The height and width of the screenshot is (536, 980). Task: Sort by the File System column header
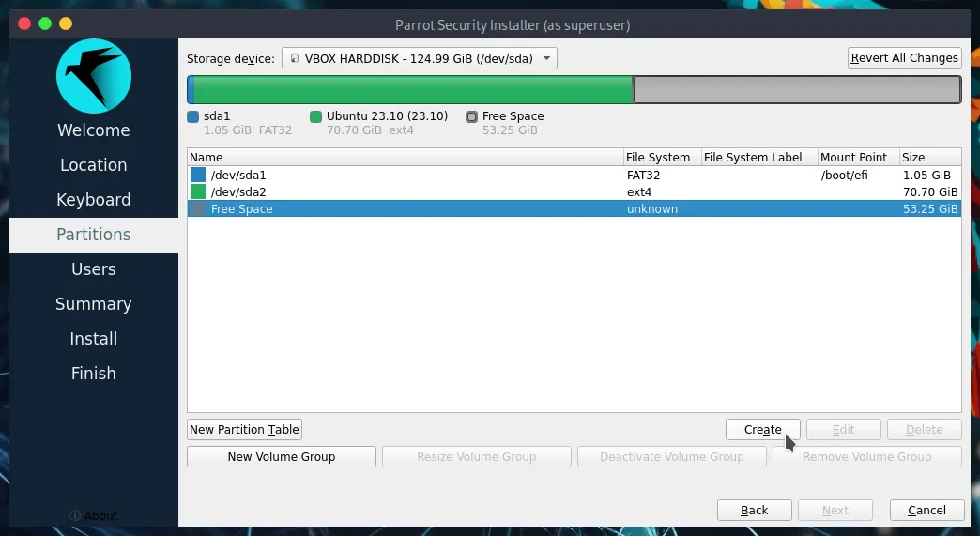coord(662,158)
